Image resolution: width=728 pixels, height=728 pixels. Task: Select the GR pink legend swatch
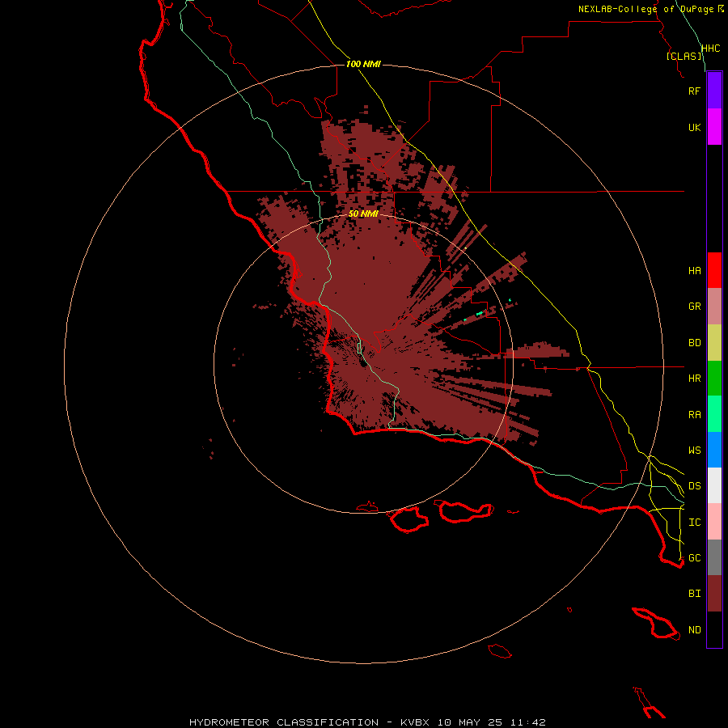[x=714, y=306]
